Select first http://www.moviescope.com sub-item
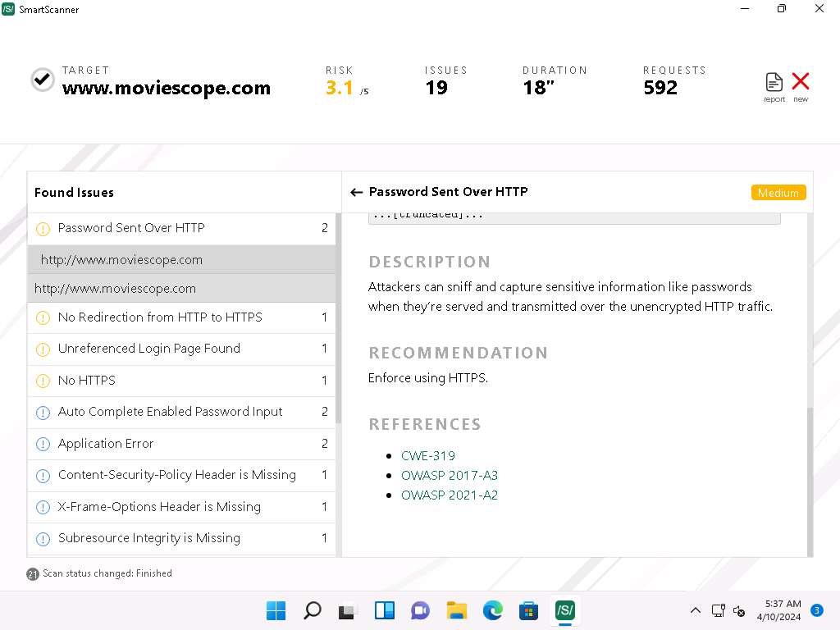840x630 pixels. coord(121,260)
